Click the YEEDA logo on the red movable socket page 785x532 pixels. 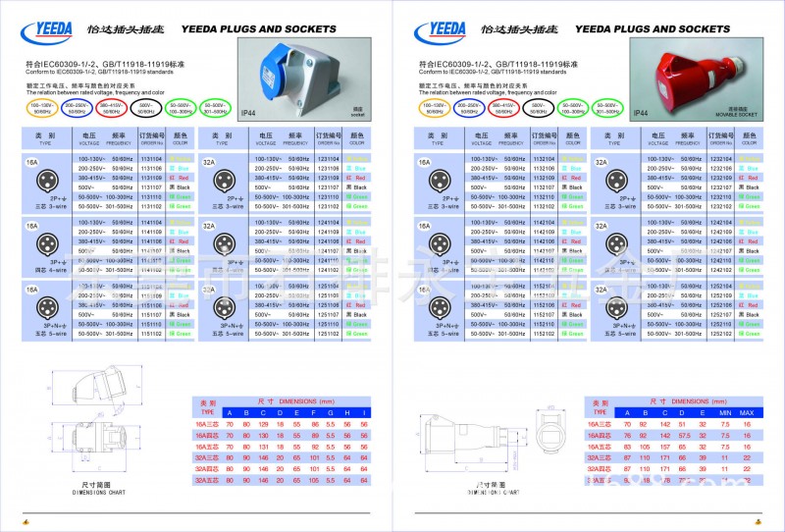(x=440, y=32)
